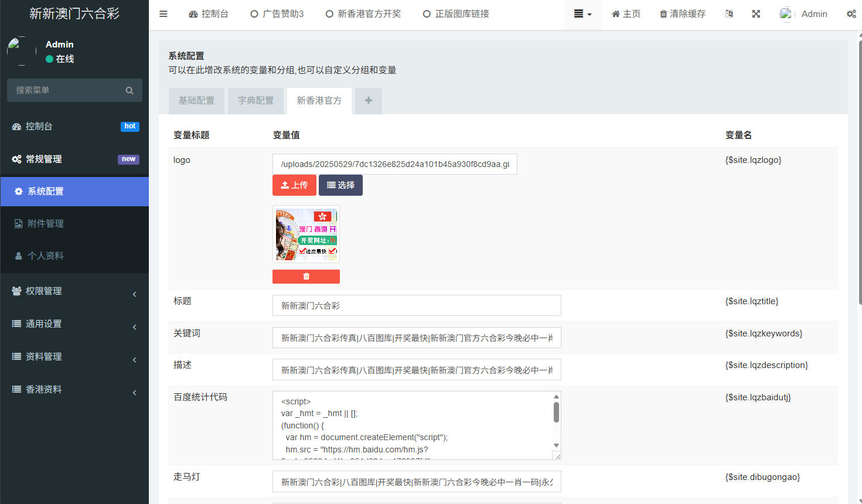Expand the 通用设置 menu
The image size is (862, 504).
point(74,324)
